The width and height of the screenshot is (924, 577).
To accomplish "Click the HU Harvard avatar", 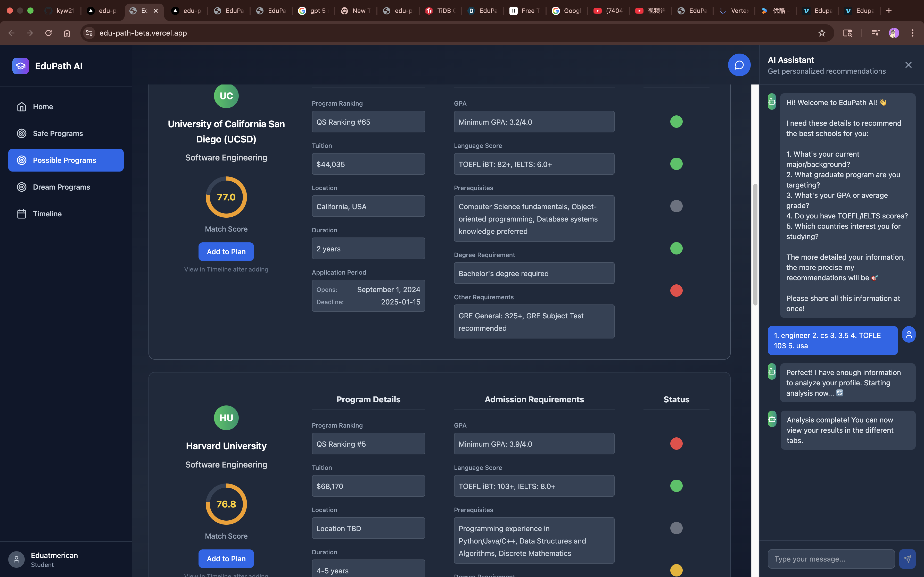I will tap(226, 418).
